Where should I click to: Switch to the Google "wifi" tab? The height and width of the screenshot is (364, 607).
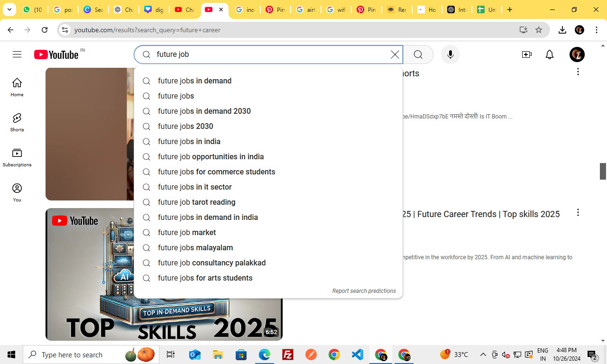pyautogui.click(x=336, y=9)
